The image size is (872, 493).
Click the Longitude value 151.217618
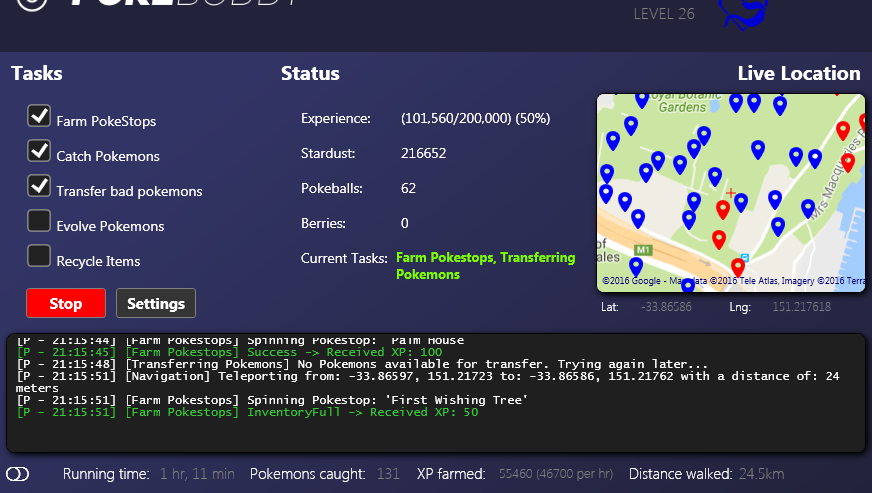[801, 307]
